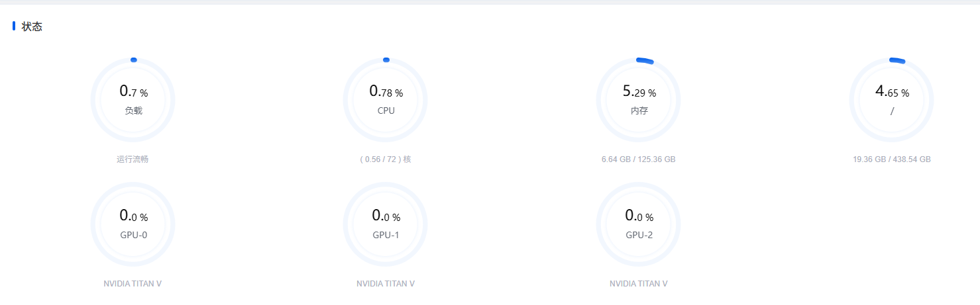This screenshot has width=980, height=305.
Task: Click the ( 0.56 / 72 ) 核 text
Action: (x=386, y=159)
